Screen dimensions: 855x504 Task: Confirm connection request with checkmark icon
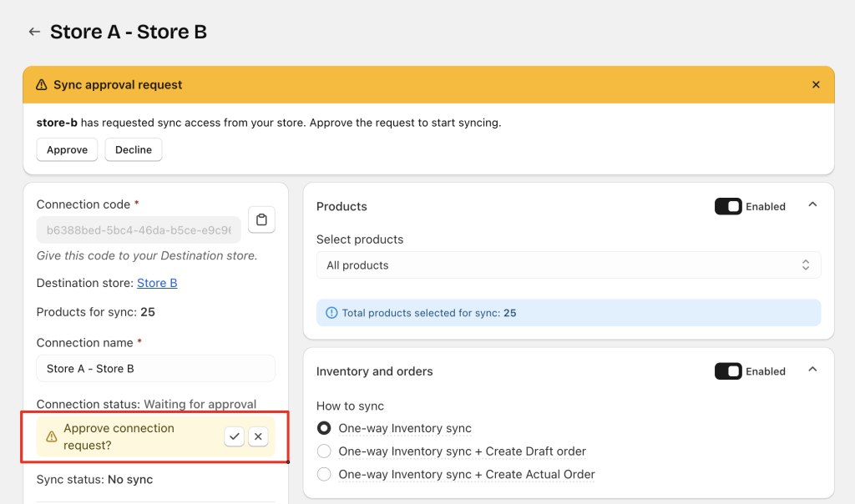pyautogui.click(x=234, y=436)
